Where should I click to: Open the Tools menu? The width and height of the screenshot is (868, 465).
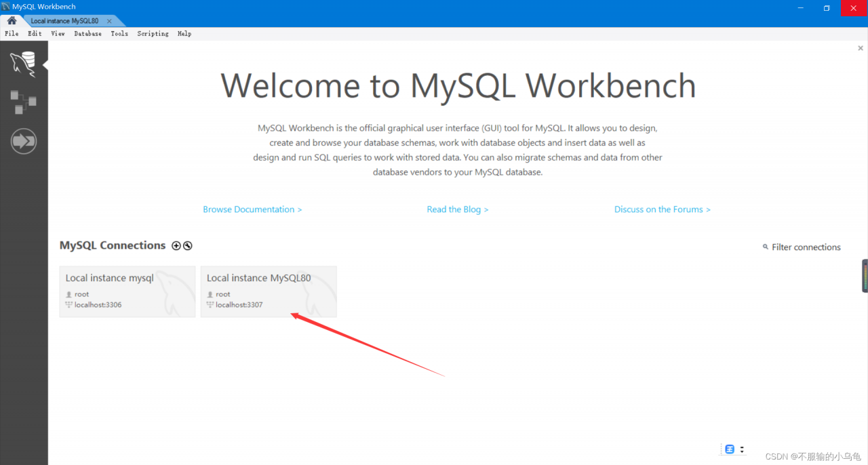119,33
